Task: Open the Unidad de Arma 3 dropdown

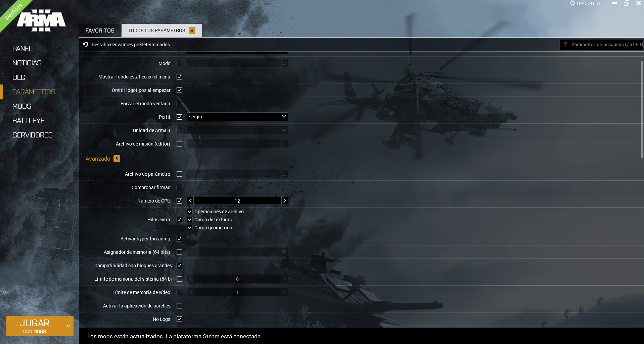Action: 284,130
